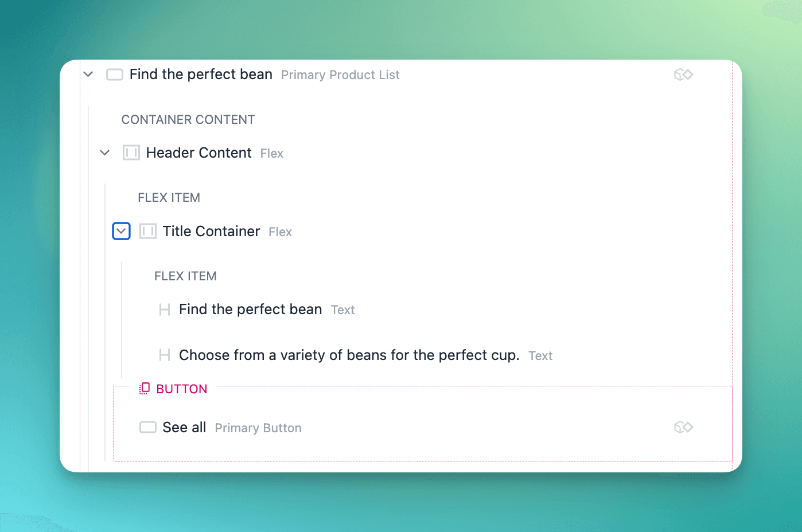This screenshot has width=802, height=532.
Task: Collapse the Header Content flex row
Action: [105, 153]
